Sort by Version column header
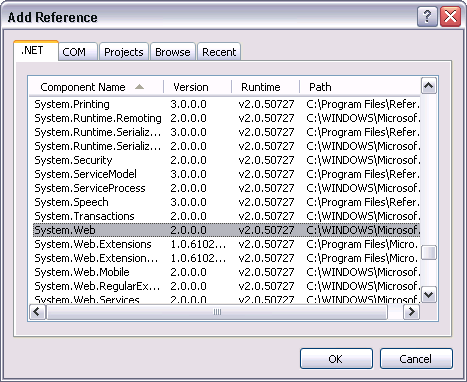 coord(198,87)
